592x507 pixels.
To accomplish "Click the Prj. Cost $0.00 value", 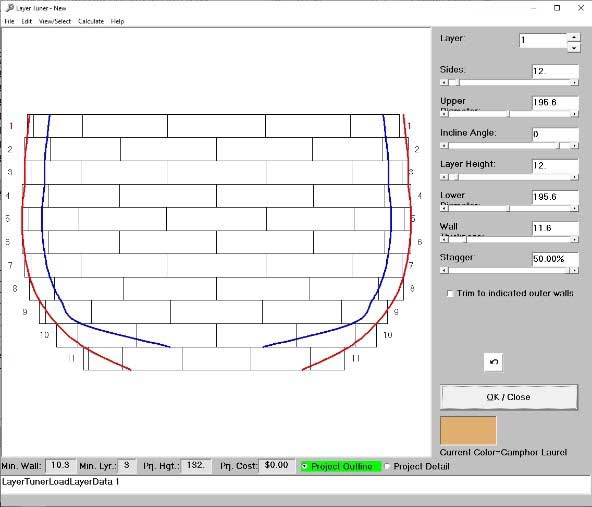I will (x=276, y=465).
